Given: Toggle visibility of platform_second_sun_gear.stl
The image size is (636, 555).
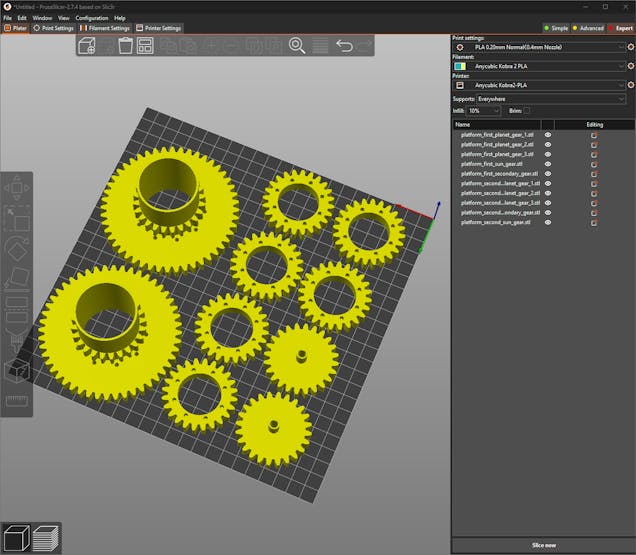Looking at the screenshot, I should coord(548,222).
